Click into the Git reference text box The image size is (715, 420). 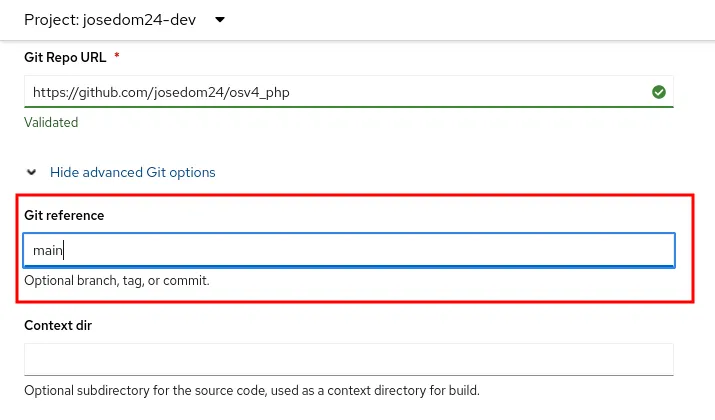point(348,250)
